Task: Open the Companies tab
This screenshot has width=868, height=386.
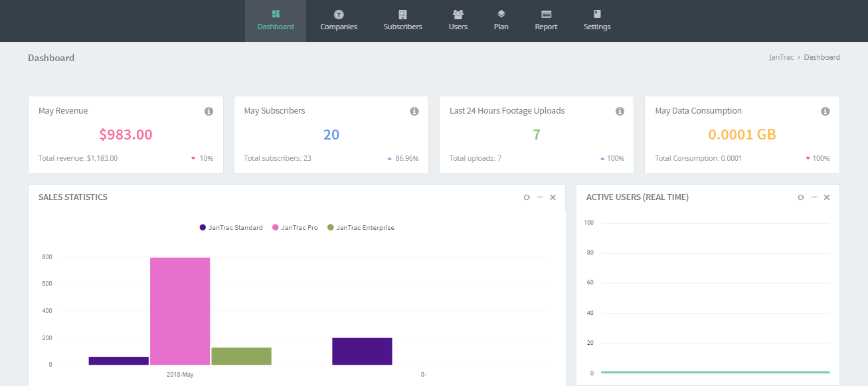Action: click(339, 21)
